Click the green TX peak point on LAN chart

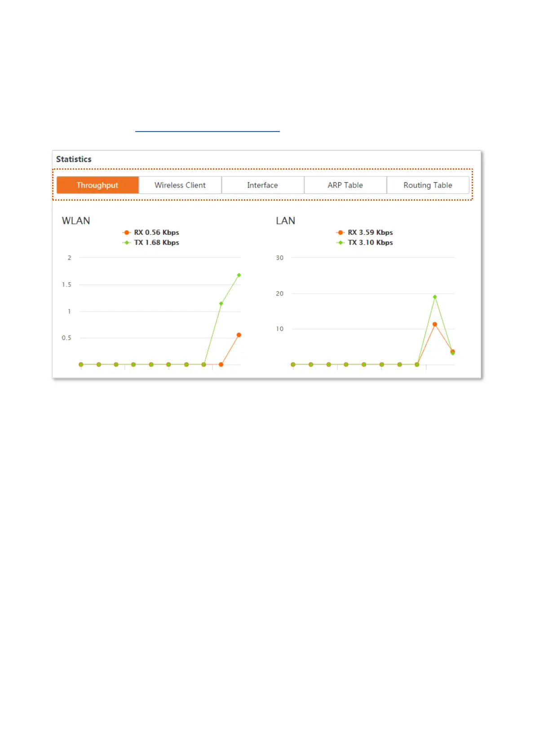coord(435,297)
